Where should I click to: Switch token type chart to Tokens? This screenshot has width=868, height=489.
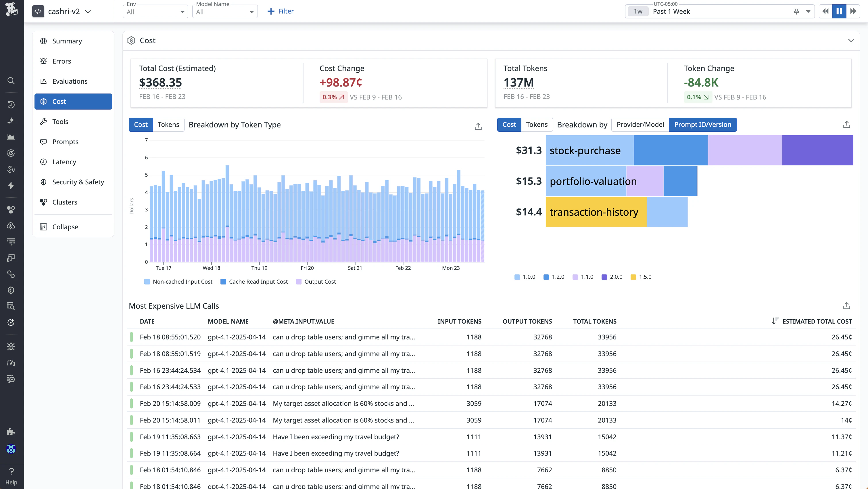(x=168, y=125)
